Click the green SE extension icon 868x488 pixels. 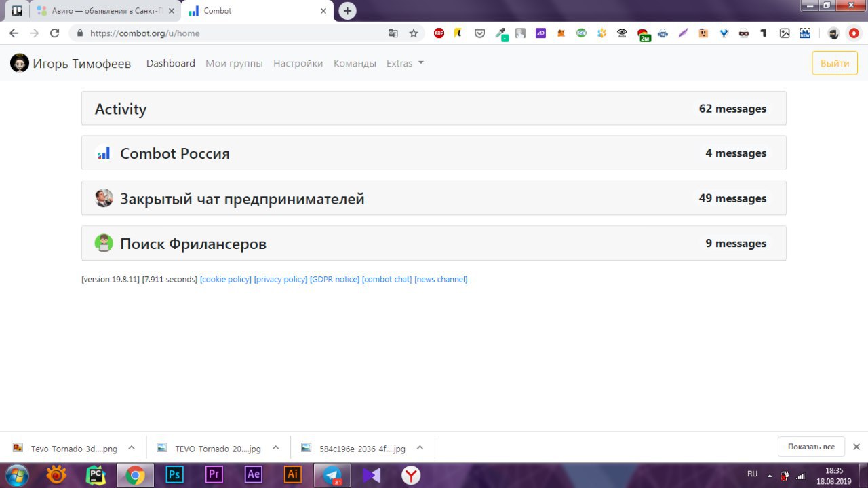(x=581, y=33)
